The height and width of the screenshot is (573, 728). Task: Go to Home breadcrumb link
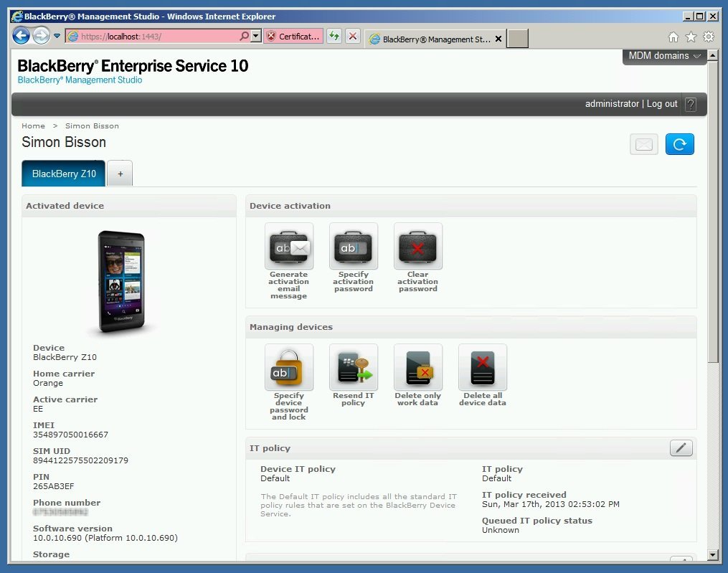point(33,126)
